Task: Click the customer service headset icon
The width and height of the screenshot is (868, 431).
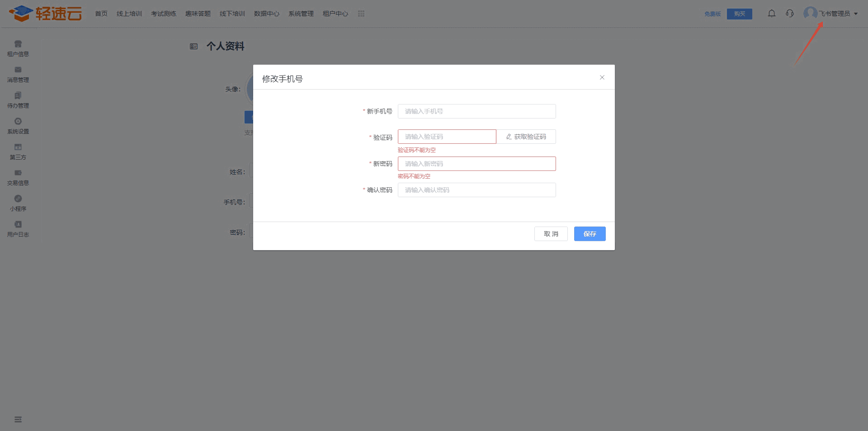Action: [790, 14]
